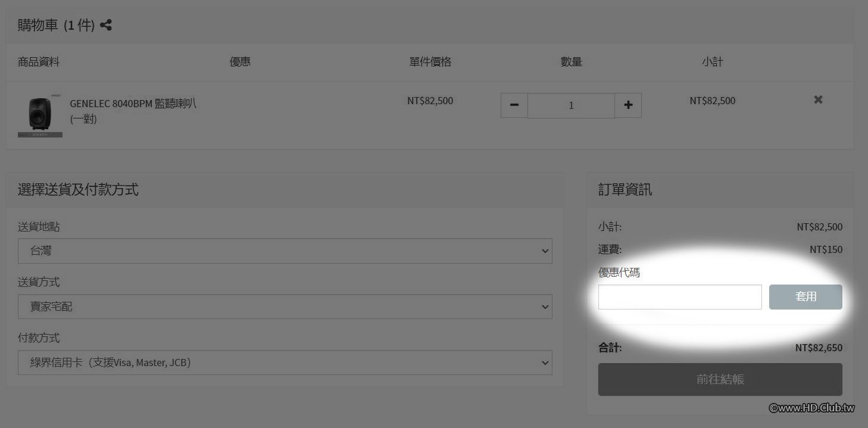
Task: Click the 優惠 column header
Action: [240, 62]
